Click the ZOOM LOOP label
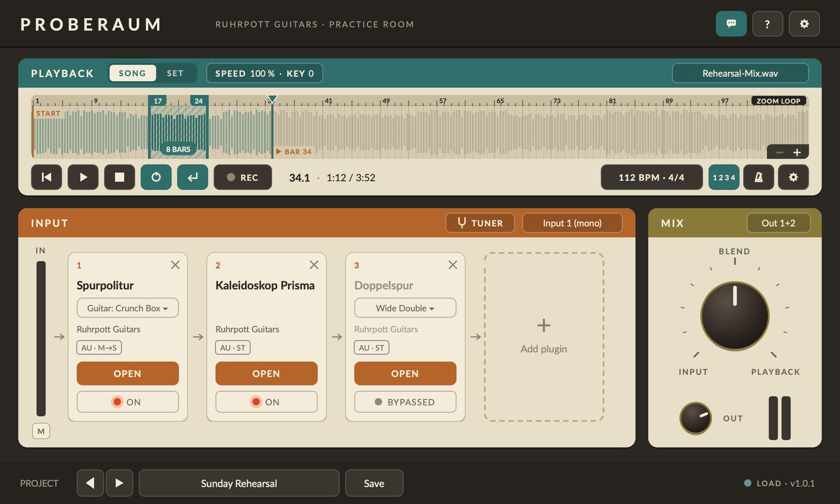The image size is (840, 504). 779,101
